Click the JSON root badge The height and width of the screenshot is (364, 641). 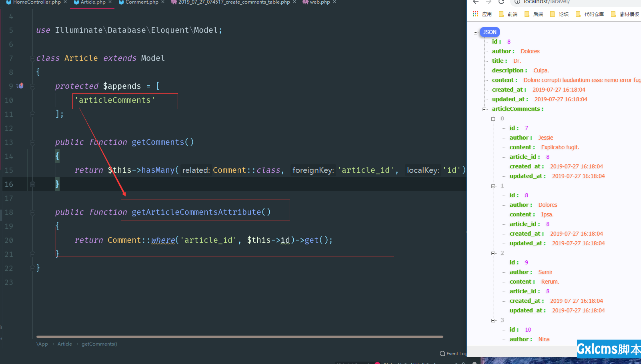(x=490, y=32)
